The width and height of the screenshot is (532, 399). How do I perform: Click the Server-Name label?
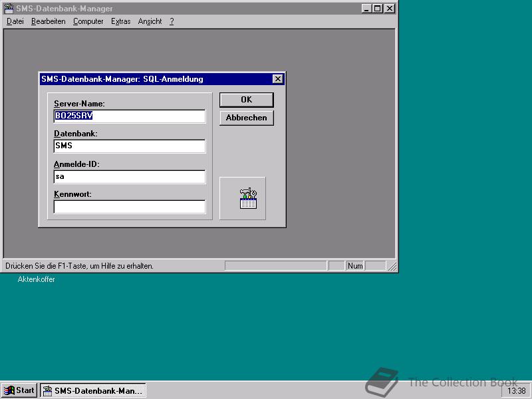point(79,104)
